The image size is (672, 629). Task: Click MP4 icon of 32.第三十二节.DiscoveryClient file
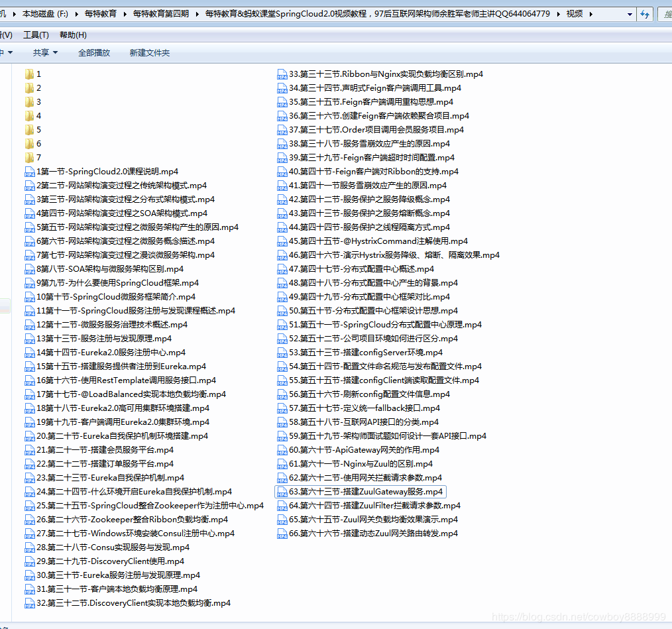coord(30,603)
